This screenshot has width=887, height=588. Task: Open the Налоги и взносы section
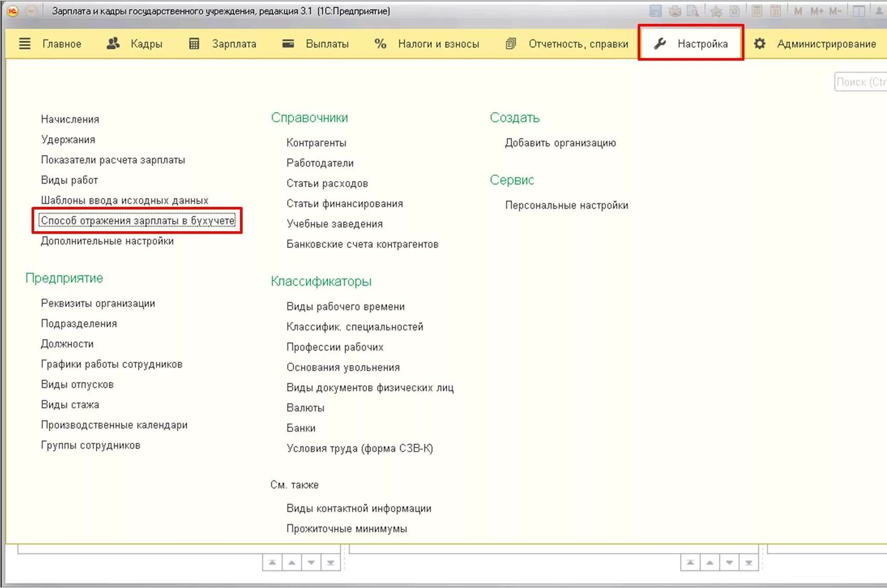(x=438, y=44)
